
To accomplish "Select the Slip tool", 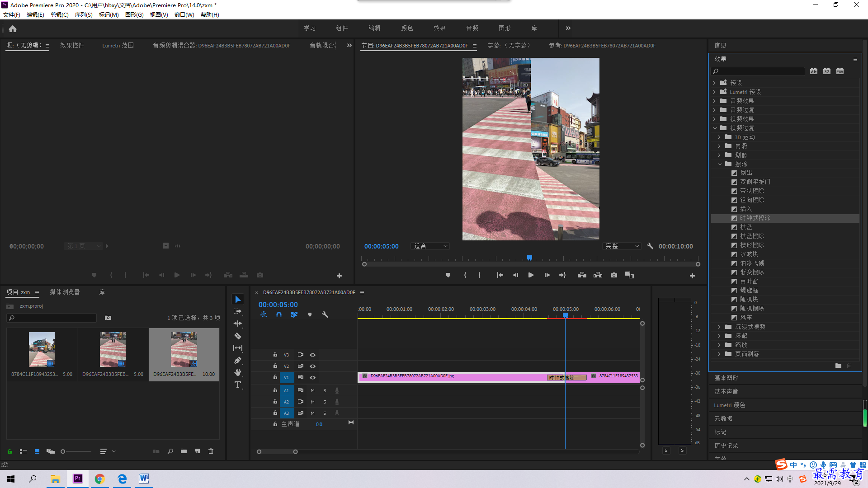I will [x=238, y=348].
